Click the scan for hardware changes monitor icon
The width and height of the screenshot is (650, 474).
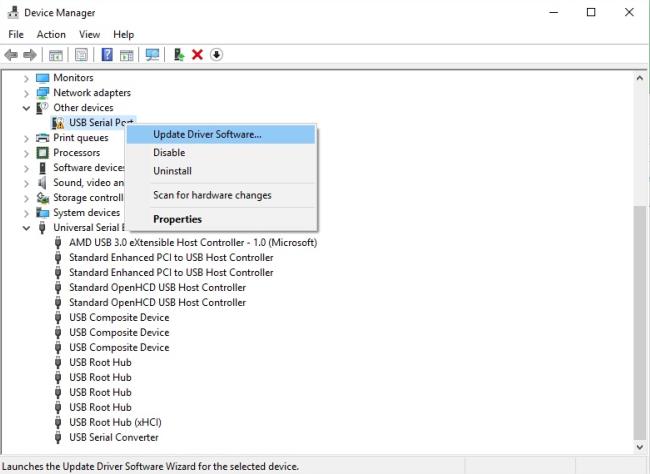(x=153, y=54)
